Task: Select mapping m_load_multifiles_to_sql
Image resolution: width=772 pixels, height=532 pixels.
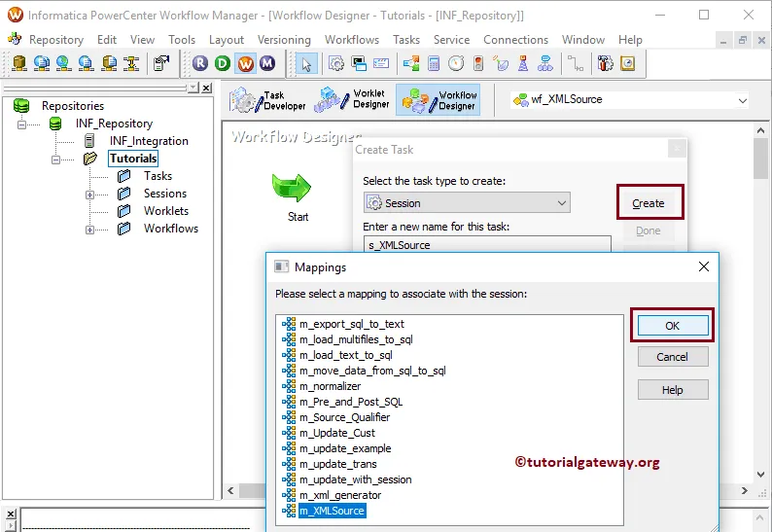Action: click(356, 339)
